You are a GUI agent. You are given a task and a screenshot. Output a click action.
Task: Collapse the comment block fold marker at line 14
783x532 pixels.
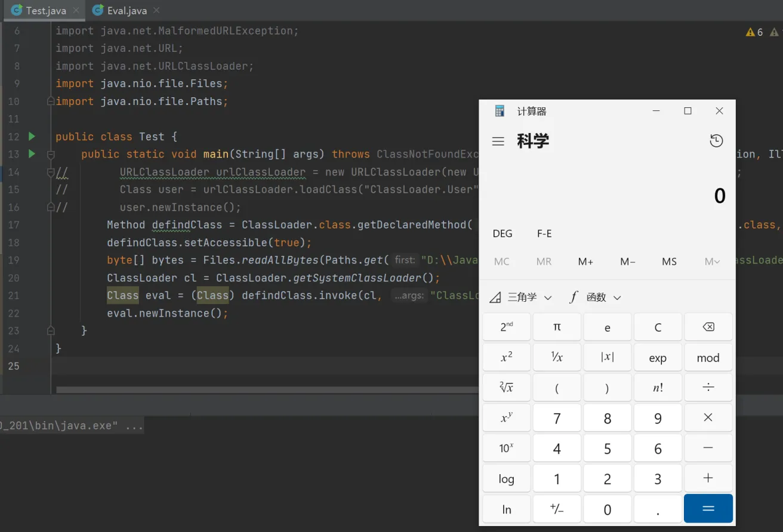pos(51,172)
